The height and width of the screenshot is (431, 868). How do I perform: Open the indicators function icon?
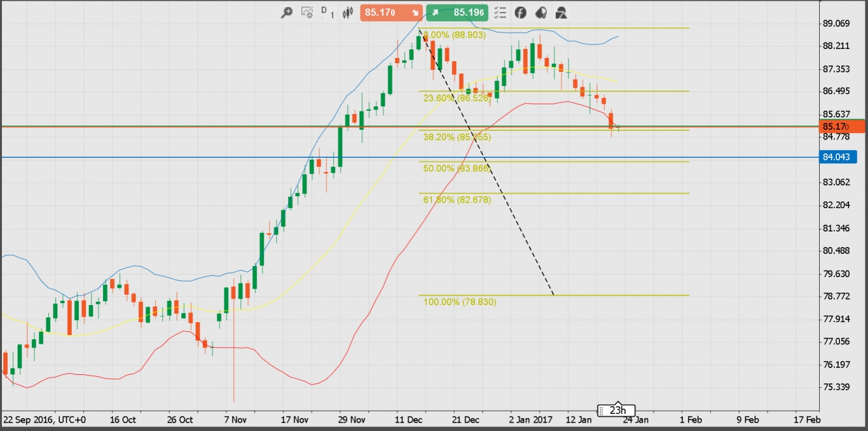click(x=521, y=12)
